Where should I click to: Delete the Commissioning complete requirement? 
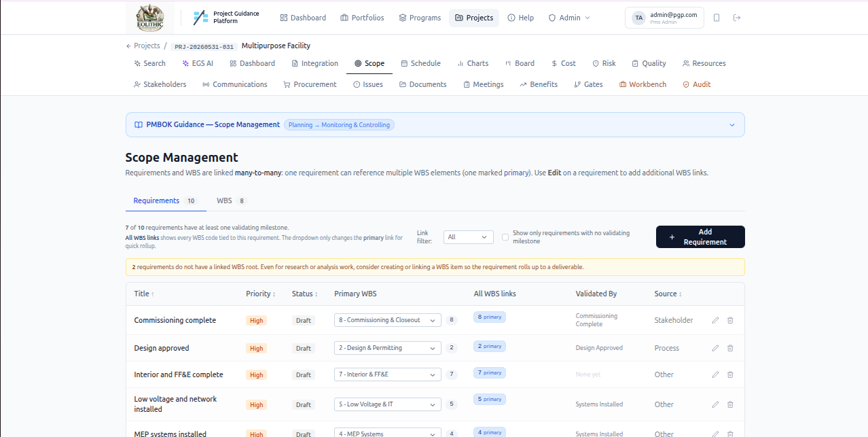730,320
